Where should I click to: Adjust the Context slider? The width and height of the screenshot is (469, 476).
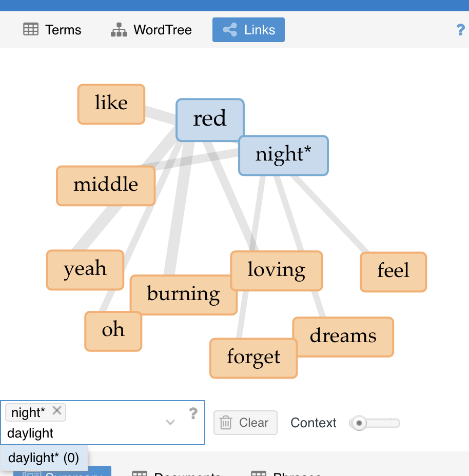375,423
